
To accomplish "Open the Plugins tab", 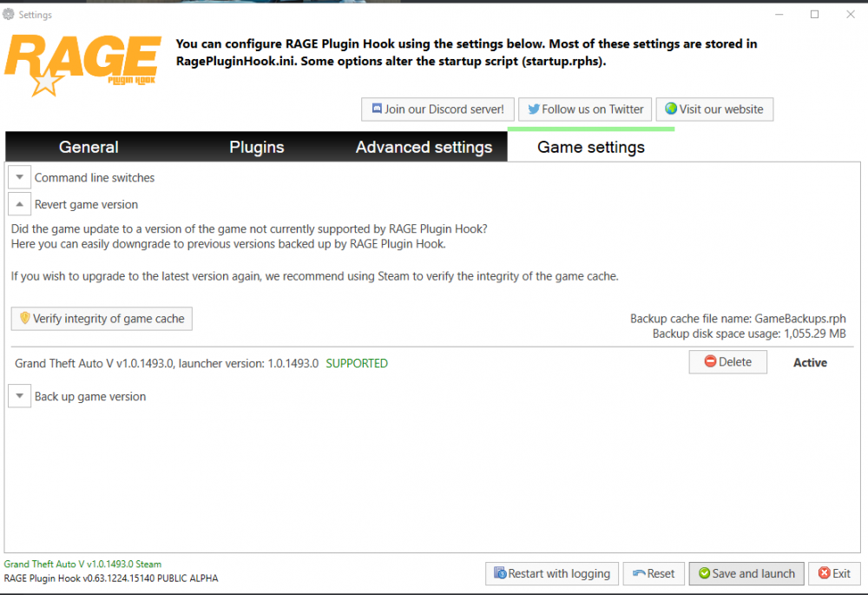I will click(256, 147).
